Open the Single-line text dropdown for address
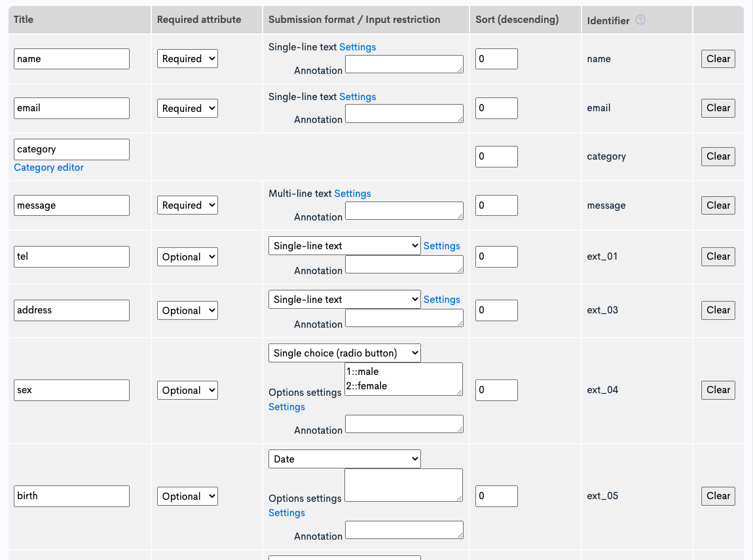 344,299
